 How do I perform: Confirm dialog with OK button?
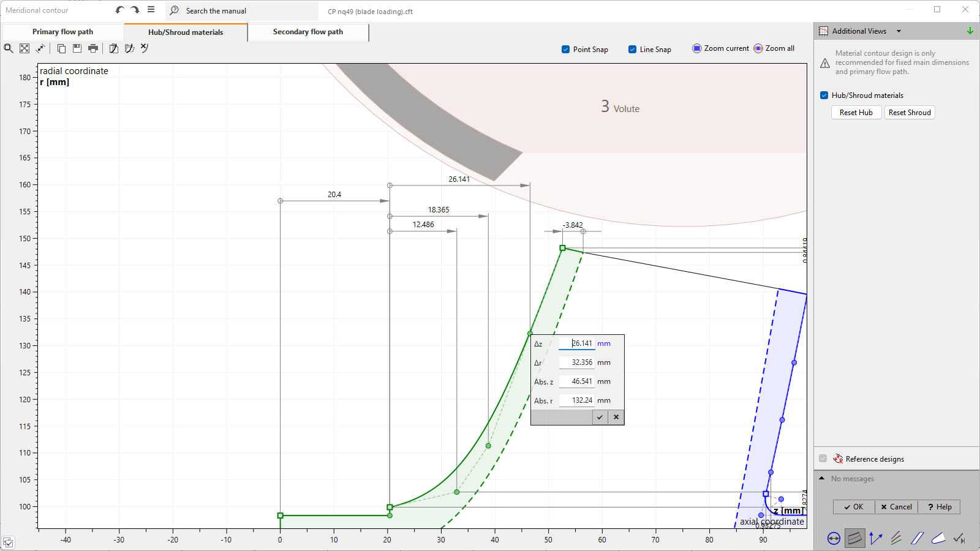pyautogui.click(x=854, y=507)
